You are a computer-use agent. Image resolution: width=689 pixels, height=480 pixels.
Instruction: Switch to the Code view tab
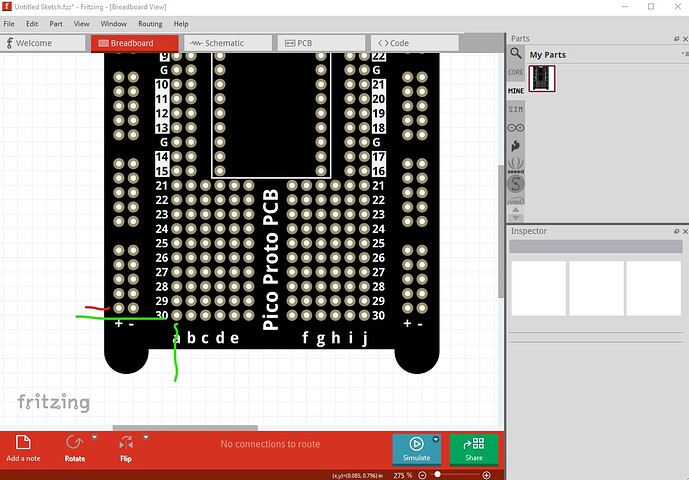tap(414, 43)
